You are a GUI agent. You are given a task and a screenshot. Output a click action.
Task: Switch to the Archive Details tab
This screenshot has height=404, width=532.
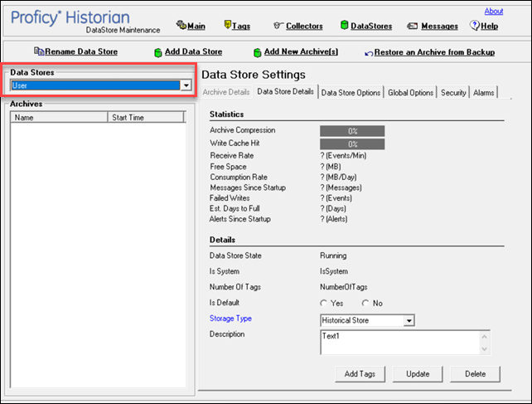tap(226, 92)
